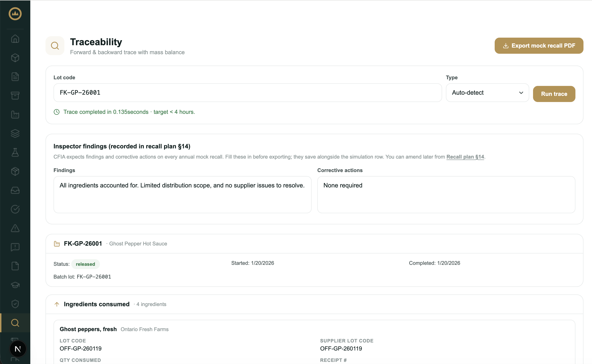Click the factory icon beside FK-GP-26001 heading

57,244
